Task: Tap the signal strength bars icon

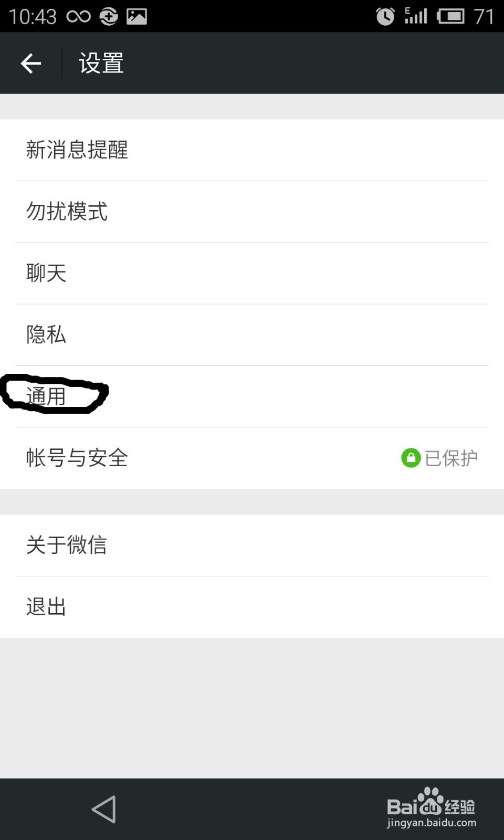Action: pyautogui.click(x=416, y=16)
